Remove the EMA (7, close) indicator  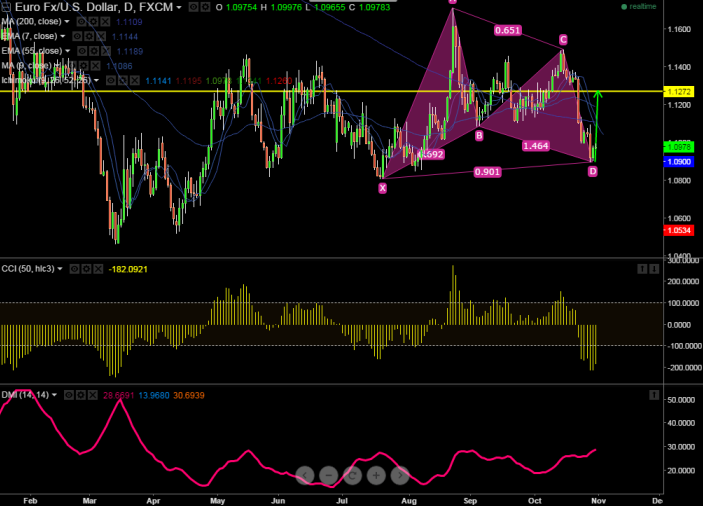click(101, 36)
